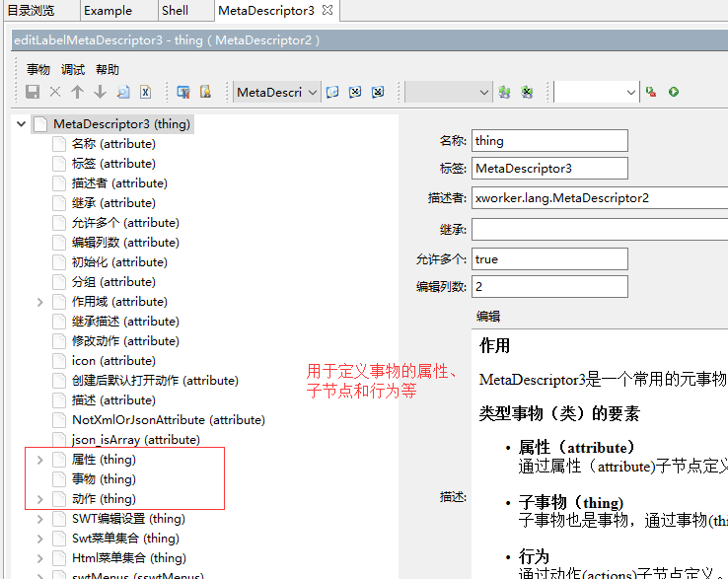Screen dimensions: 728x579
Task: Click the page icon beside 事物 (thing)
Action: pos(59,479)
